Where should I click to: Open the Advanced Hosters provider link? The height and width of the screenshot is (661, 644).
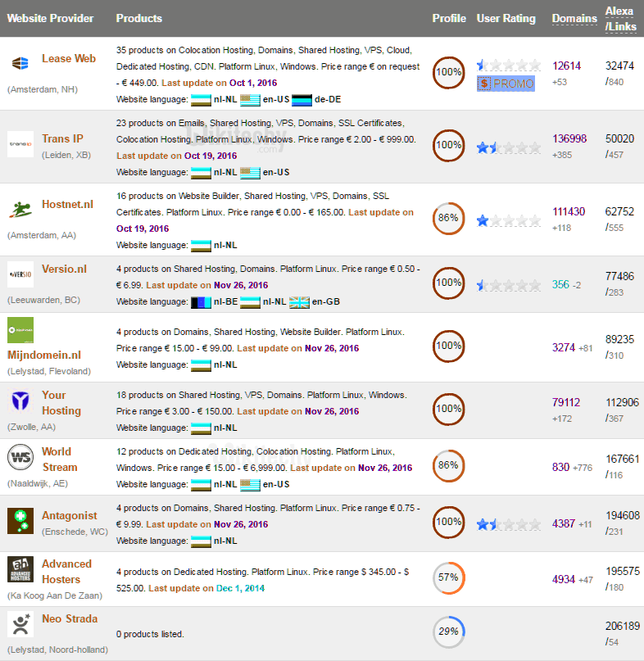66,571
